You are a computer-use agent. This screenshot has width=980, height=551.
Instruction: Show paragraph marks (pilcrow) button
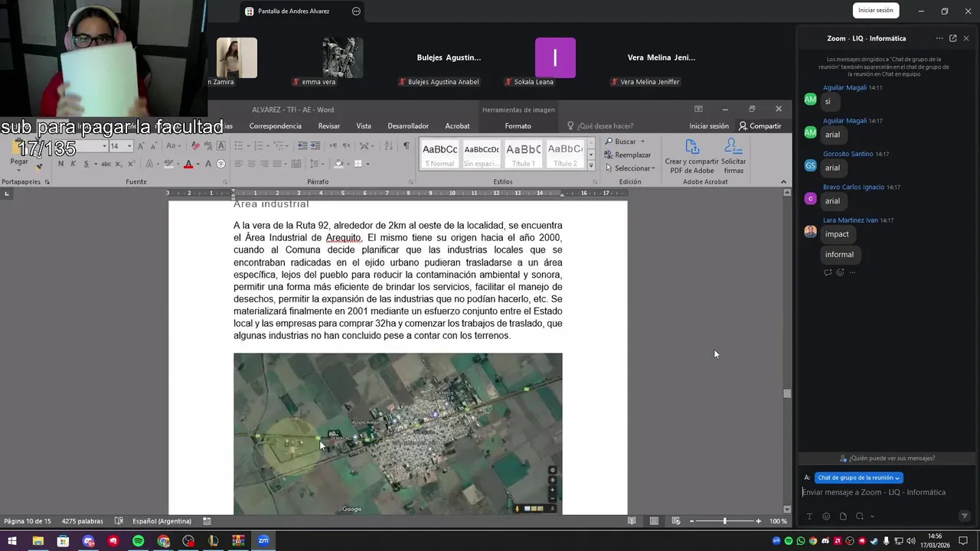(406, 145)
